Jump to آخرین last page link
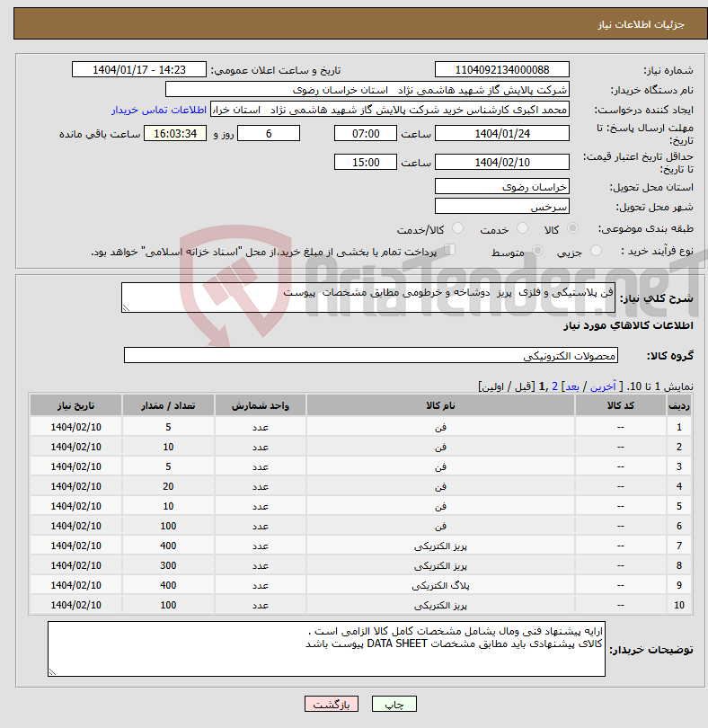Image resolution: width=708 pixels, height=728 pixels. click(603, 386)
